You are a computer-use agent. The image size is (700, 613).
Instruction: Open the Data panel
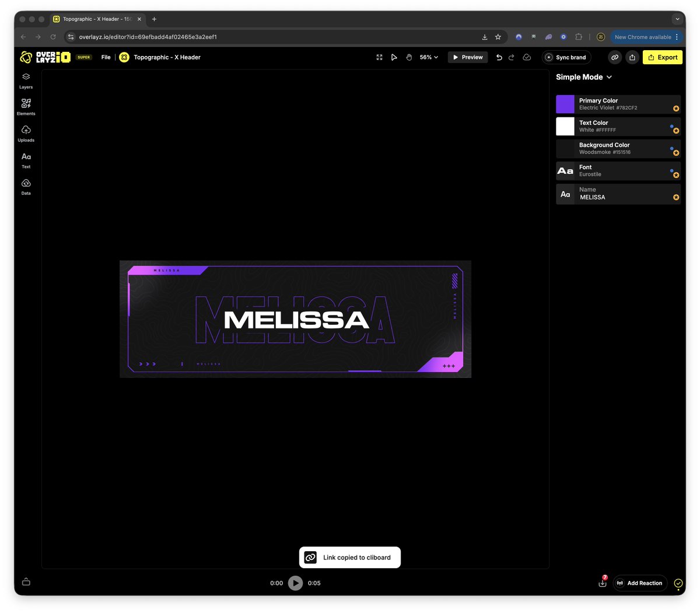coord(26,187)
